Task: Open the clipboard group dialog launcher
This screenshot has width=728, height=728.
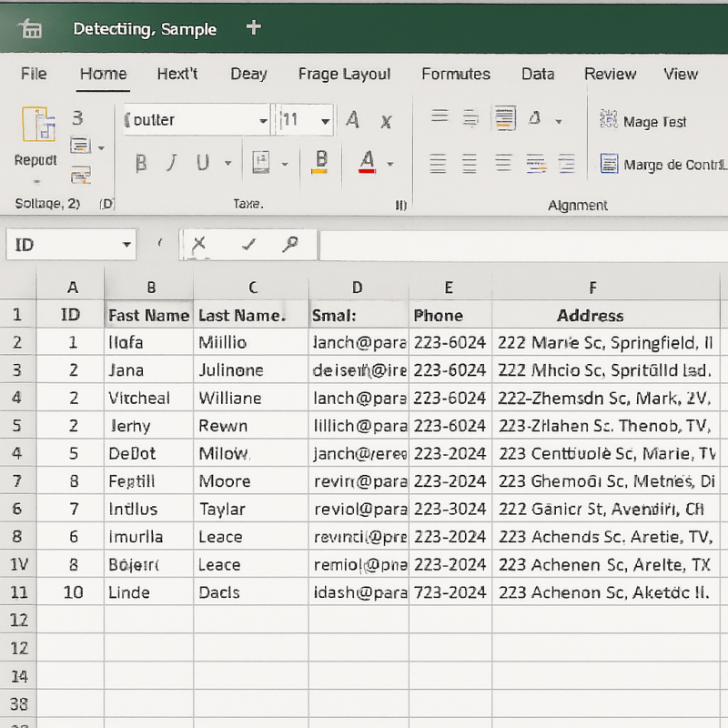Action: point(106,204)
